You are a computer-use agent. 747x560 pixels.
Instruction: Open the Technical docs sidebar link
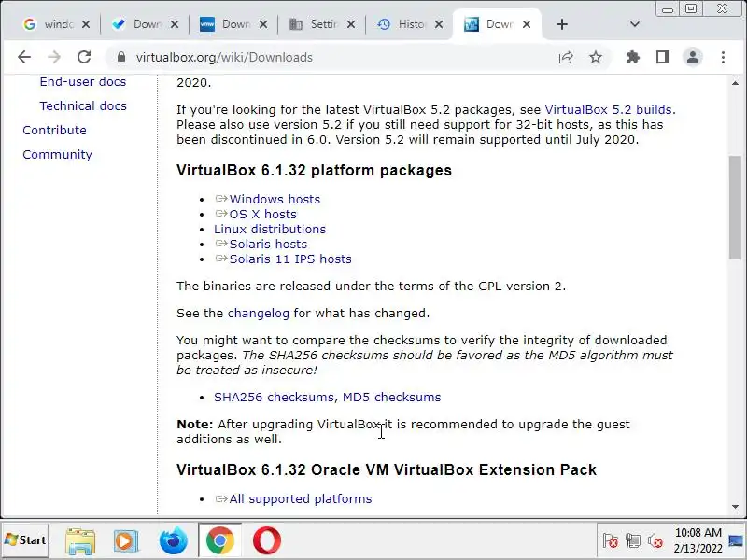tap(83, 105)
